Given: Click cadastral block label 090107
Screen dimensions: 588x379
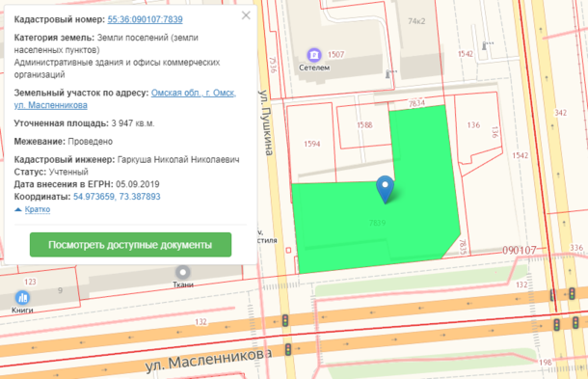Looking at the screenshot, I should pos(520,250).
